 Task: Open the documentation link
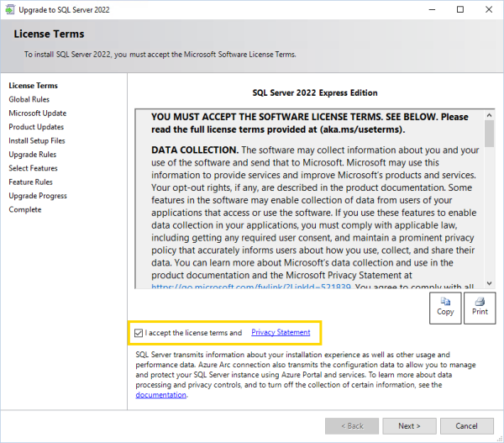point(160,395)
